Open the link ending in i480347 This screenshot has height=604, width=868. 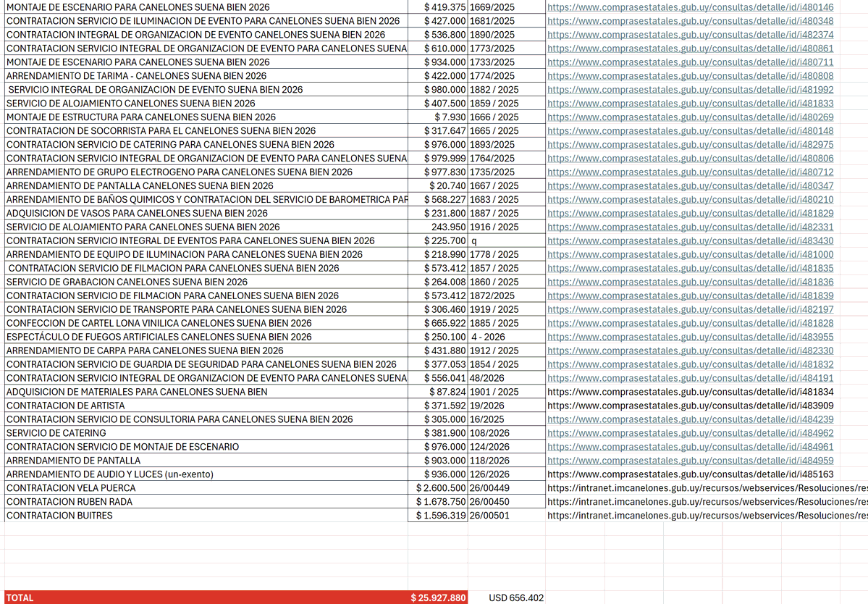[x=691, y=186]
